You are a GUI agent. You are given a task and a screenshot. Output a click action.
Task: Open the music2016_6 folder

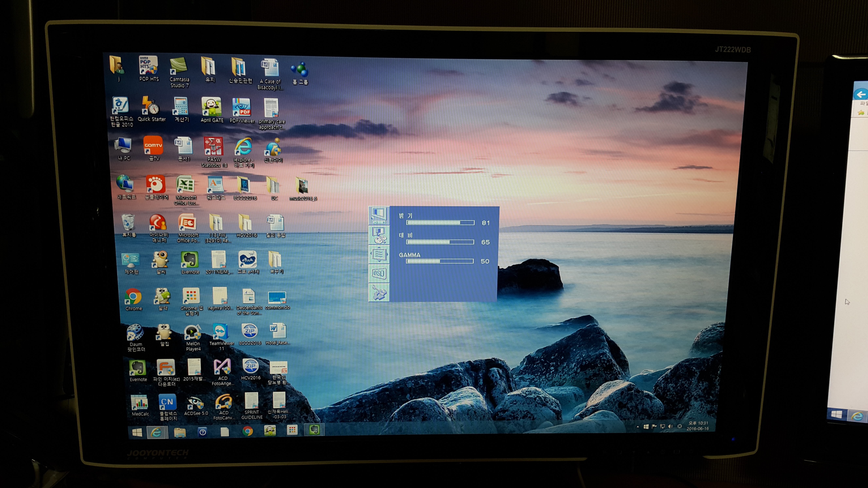coord(303,189)
